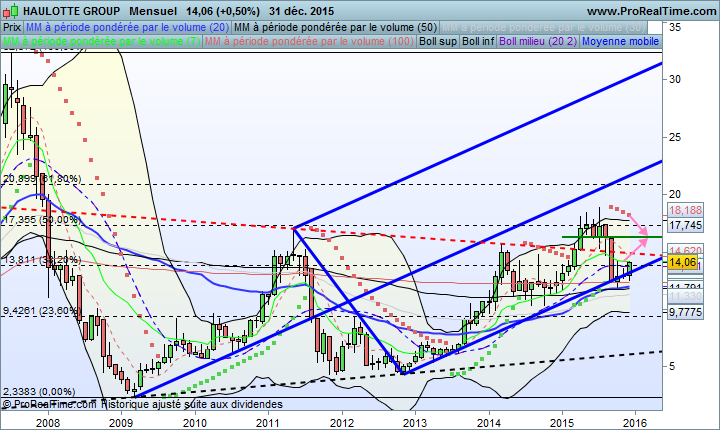720x430 pixels.
Task: Click the 11,330 grey price label
Action: click(x=685, y=297)
